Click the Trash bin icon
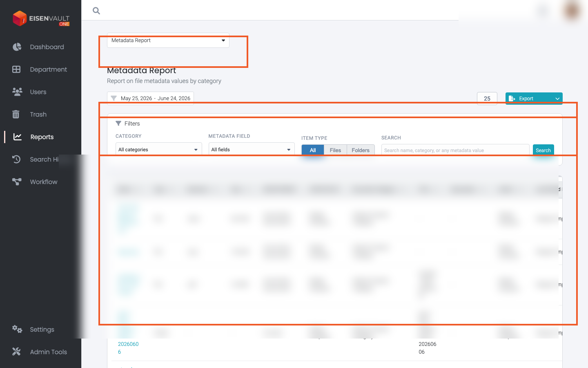The image size is (588, 368). coord(16,114)
